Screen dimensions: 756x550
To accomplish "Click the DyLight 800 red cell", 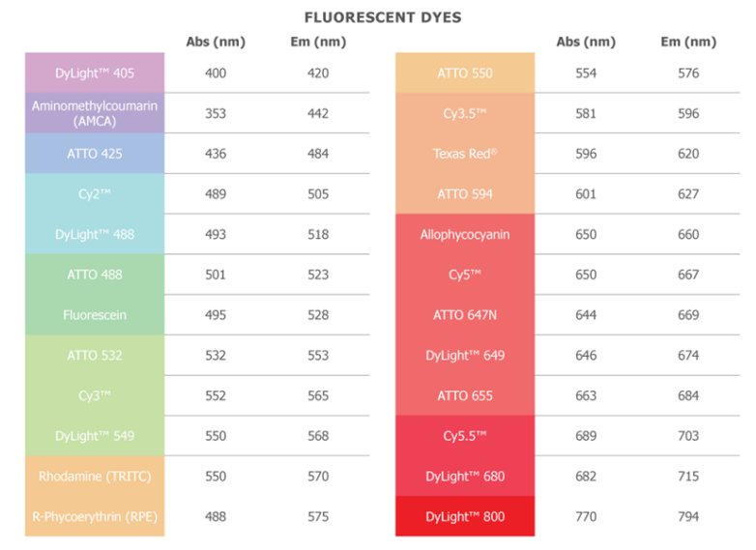I will click(465, 516).
